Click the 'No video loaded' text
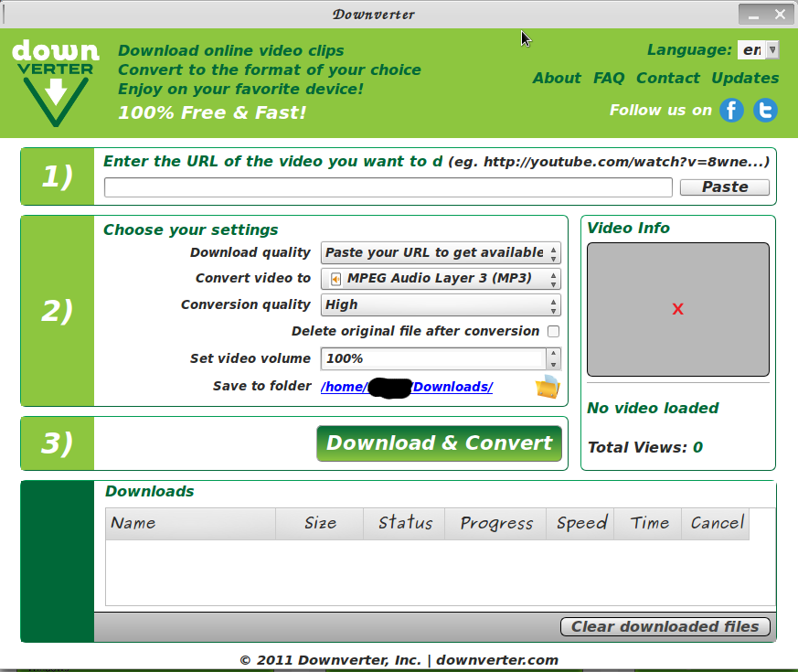This screenshot has height=672, width=798. pos(653,409)
